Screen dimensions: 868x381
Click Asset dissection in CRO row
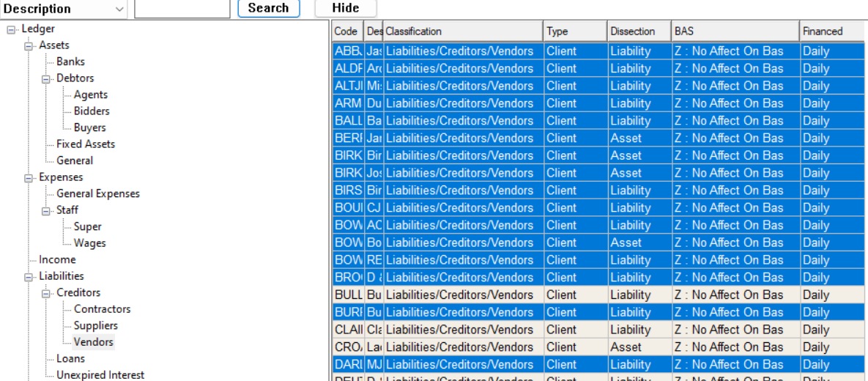click(639, 347)
